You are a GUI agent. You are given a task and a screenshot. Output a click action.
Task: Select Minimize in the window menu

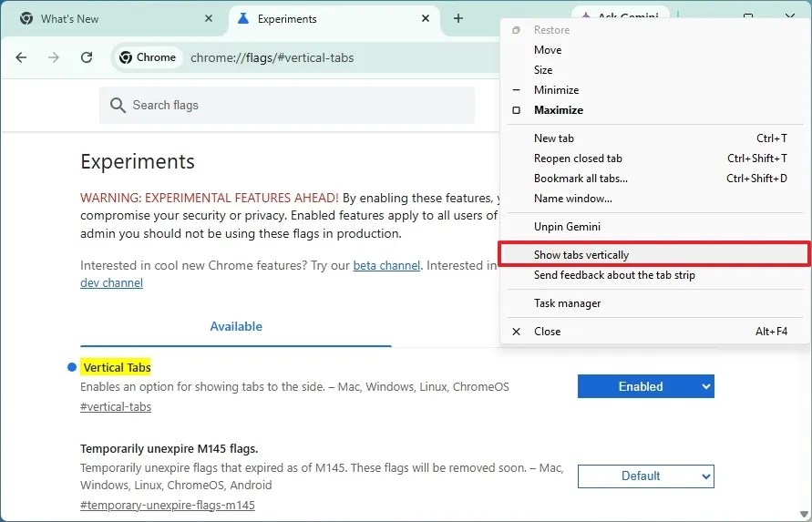[x=654, y=90]
